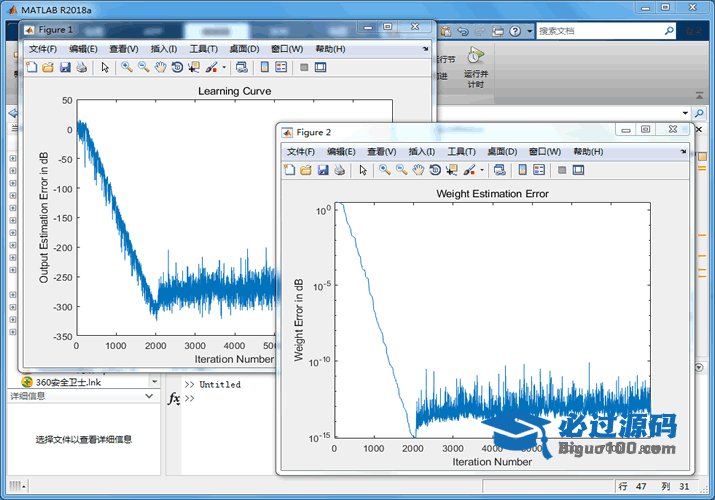Save figure icon in Figure 2 toolbar

(x=323, y=170)
